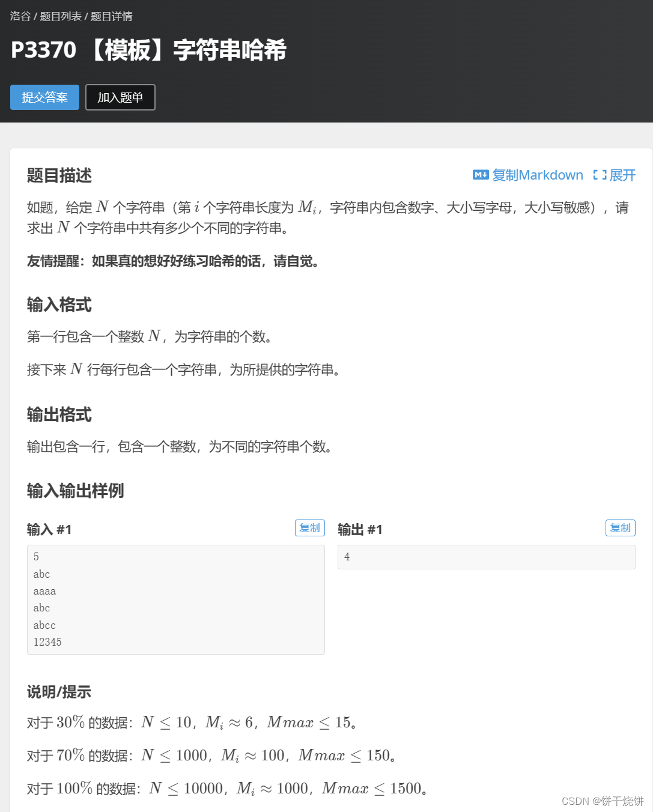Click the 输入格式 section heading
This screenshot has height=812, width=653.
coord(59,305)
